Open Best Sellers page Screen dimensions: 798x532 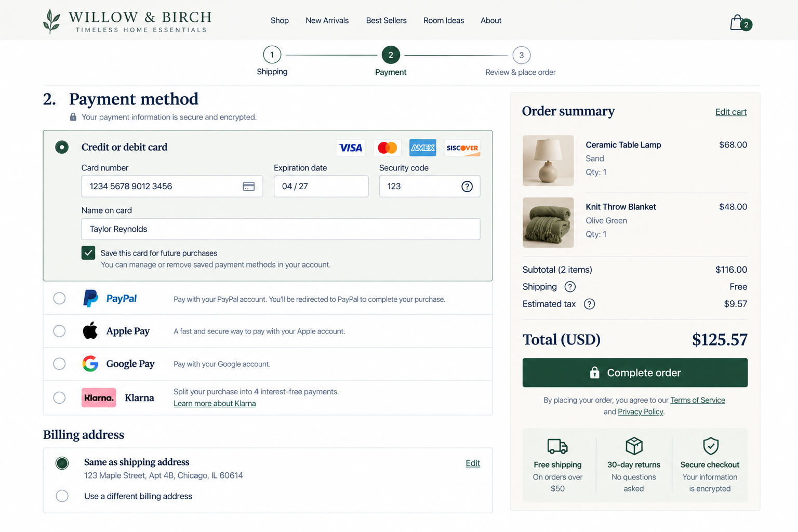(x=387, y=21)
